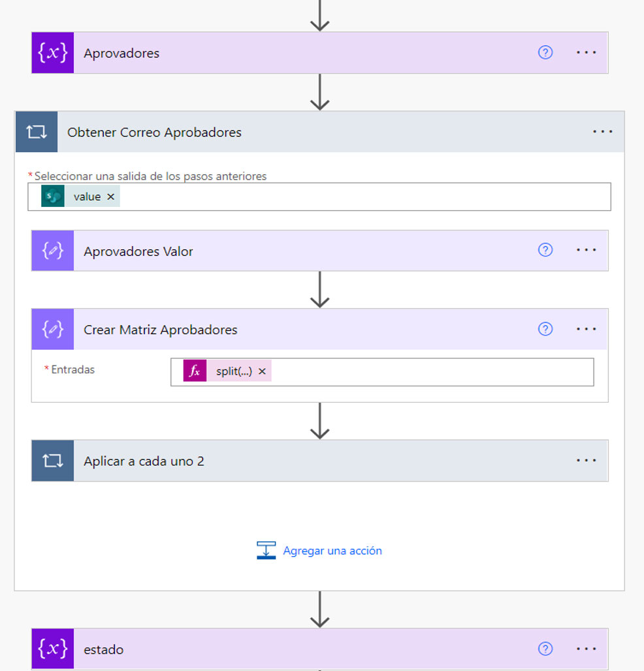644x671 pixels.
Task: Open help for Crear Matriz Aprobadores
Action: point(545,329)
